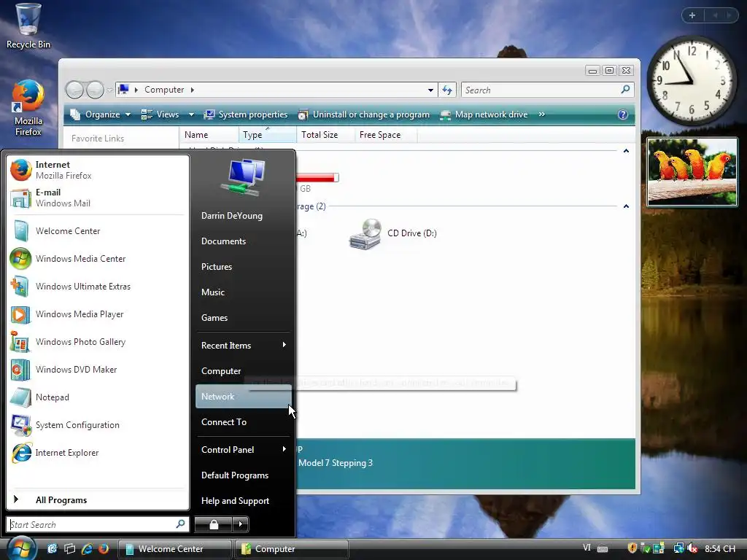Open shutdown options arrow next to lock
This screenshot has width=747, height=560.
[241, 524]
